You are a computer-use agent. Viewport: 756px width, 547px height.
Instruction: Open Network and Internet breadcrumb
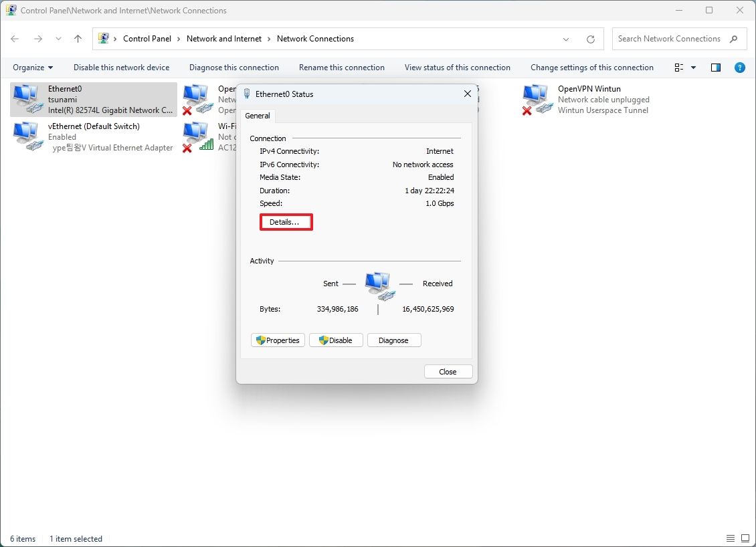(x=224, y=39)
